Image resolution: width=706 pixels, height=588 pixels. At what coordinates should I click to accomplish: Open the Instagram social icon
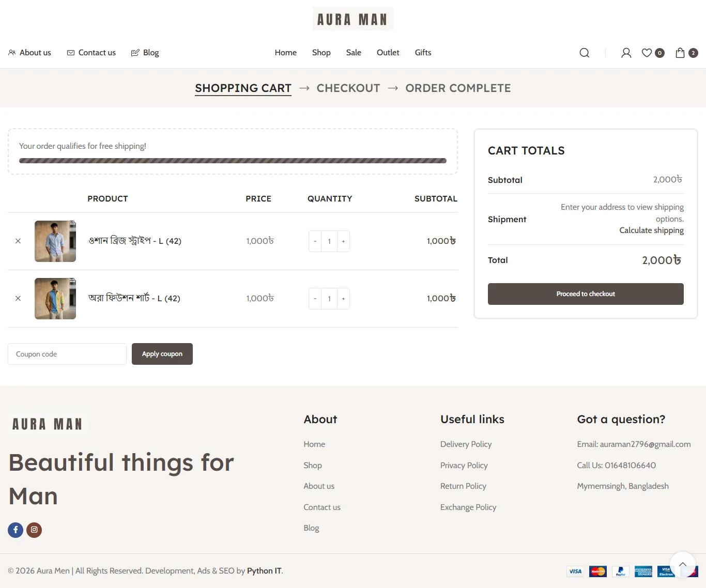click(34, 530)
